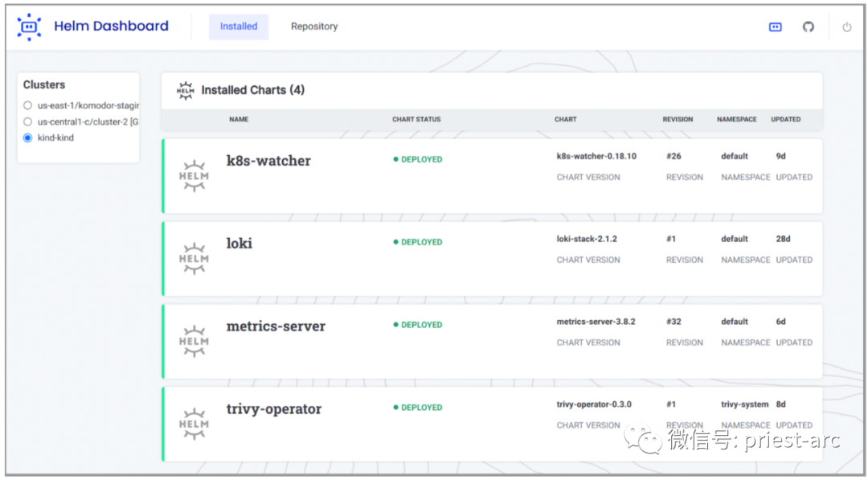Click revision #1 of trivy-operator
Viewport: 868px width, 480px height.
click(671, 404)
